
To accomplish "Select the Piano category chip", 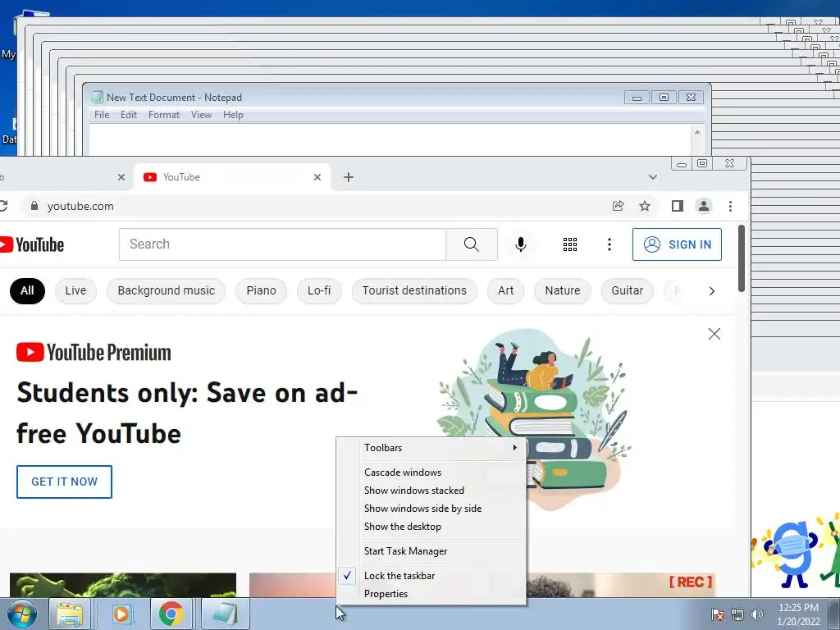I will click(x=261, y=291).
